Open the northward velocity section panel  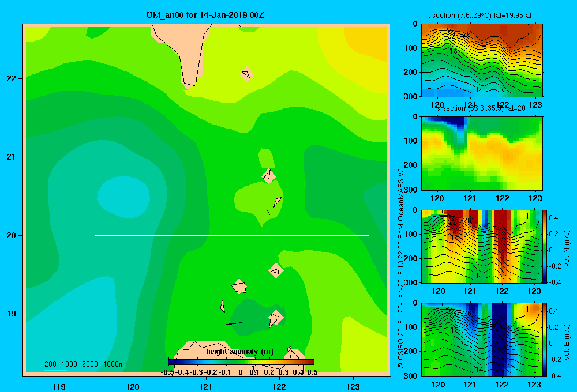[x=481, y=246]
